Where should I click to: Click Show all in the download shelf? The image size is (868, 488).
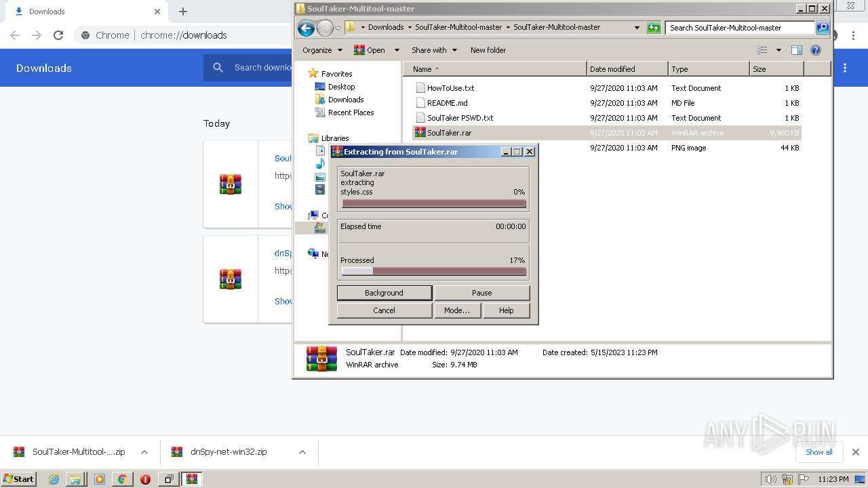(819, 452)
